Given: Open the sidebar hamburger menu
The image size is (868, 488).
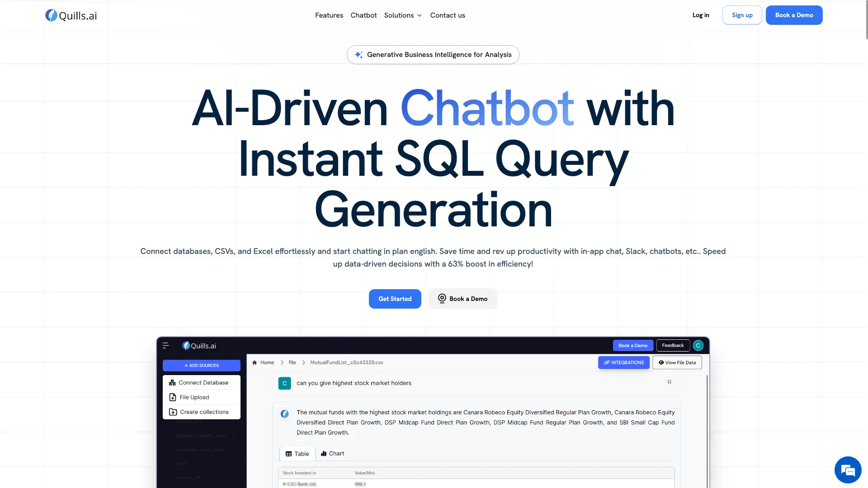Looking at the screenshot, I should coord(165,346).
